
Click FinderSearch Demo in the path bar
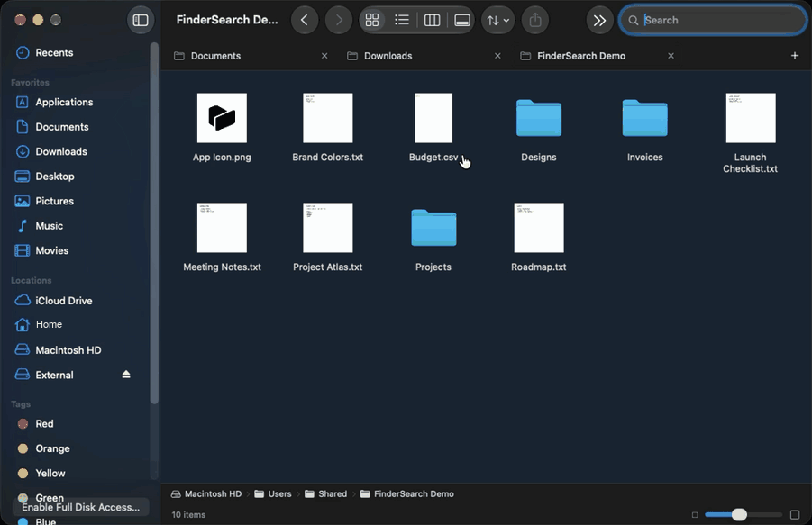(407, 494)
